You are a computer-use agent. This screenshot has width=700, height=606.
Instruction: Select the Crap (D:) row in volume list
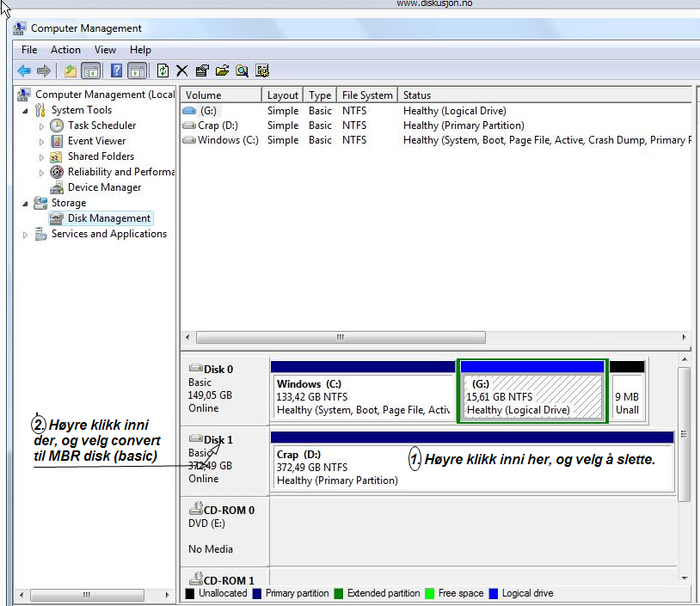(x=218, y=125)
